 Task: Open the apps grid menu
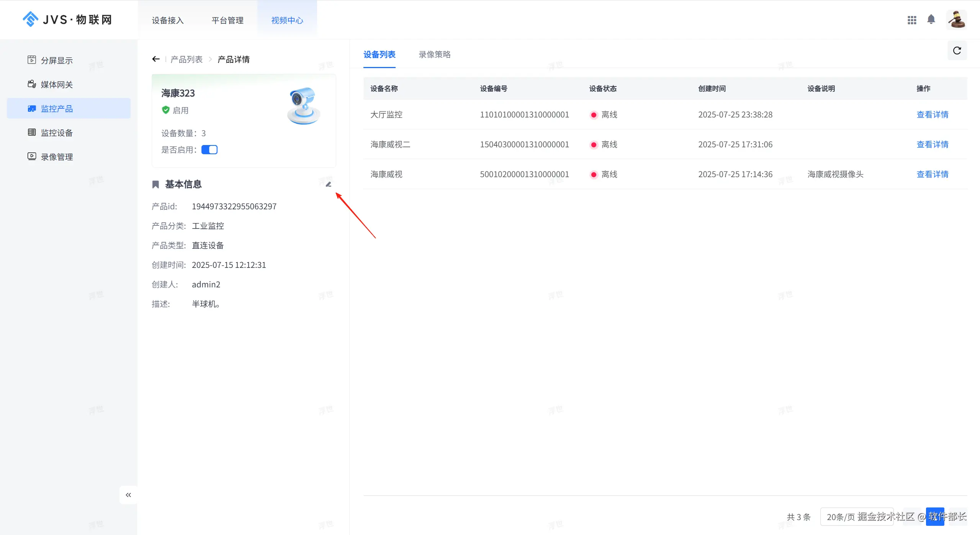[912, 20]
